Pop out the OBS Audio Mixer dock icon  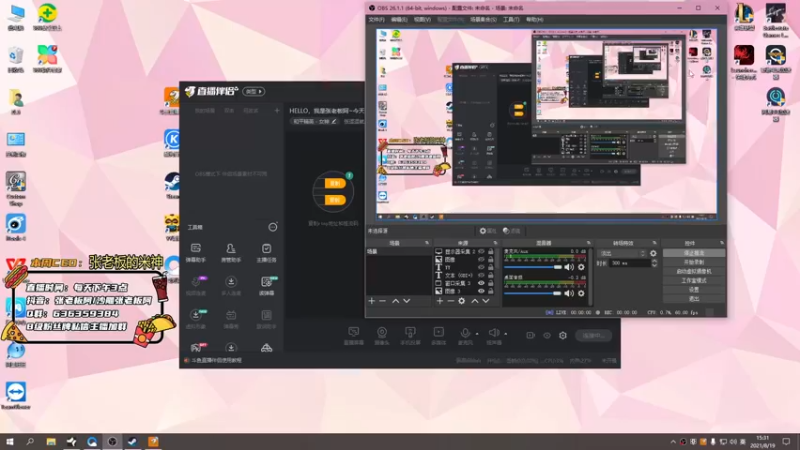pyautogui.click(x=589, y=243)
